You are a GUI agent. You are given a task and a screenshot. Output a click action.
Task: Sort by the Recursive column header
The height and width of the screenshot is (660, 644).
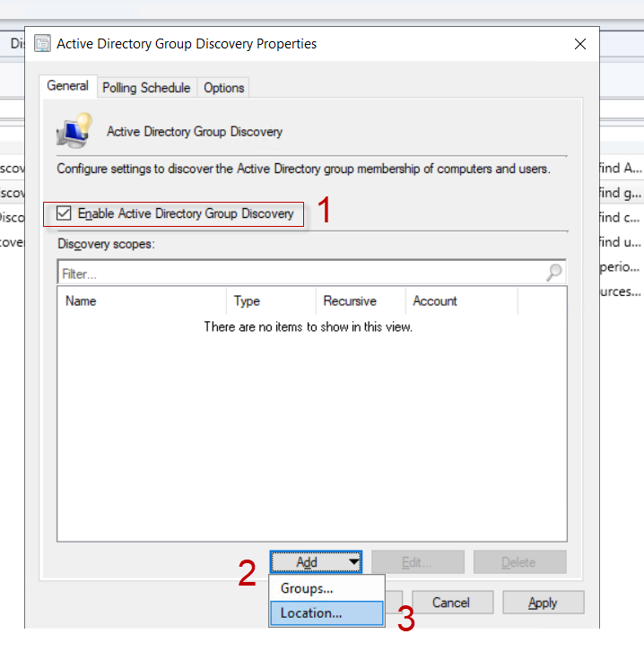[x=361, y=301]
